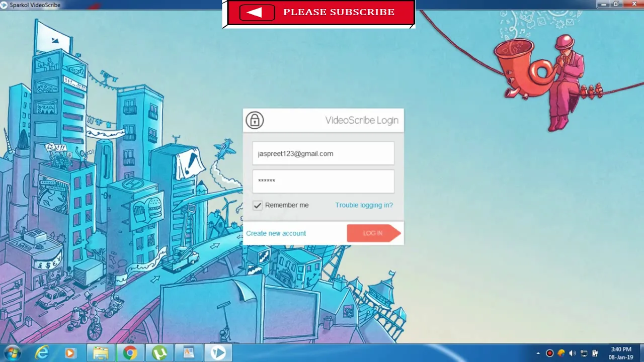Open the Windows Start menu
Screen dimensions: 644x362
coord(12,353)
